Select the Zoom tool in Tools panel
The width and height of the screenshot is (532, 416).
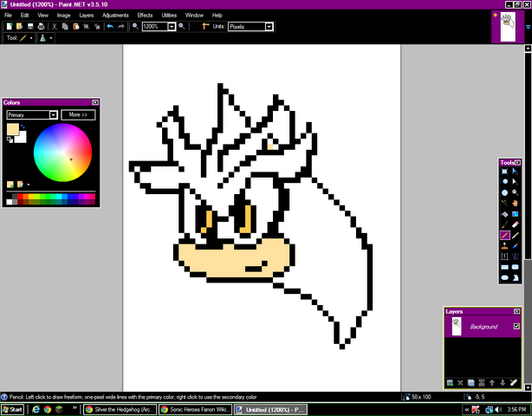515,192
